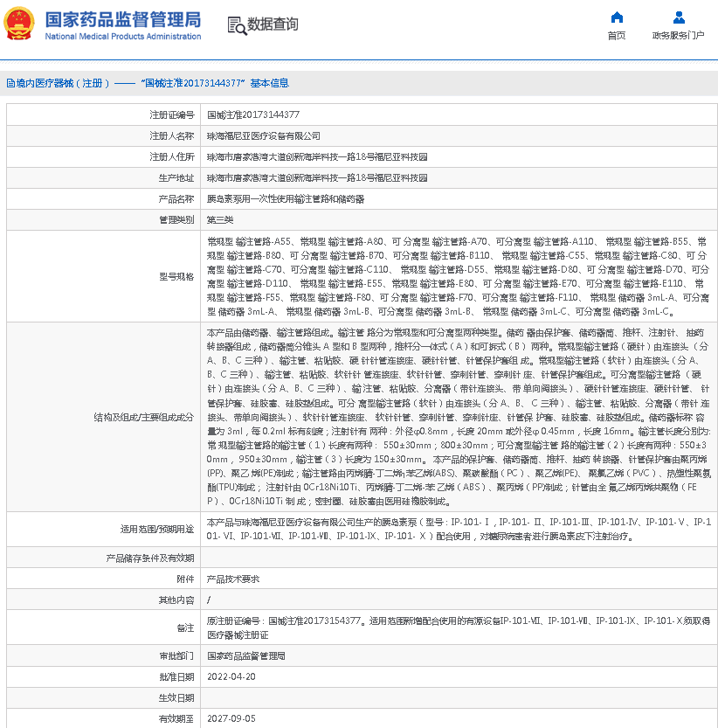Screen dimensions: 718x728
Task: Click the 型号规格 label cell
Action: point(103,276)
